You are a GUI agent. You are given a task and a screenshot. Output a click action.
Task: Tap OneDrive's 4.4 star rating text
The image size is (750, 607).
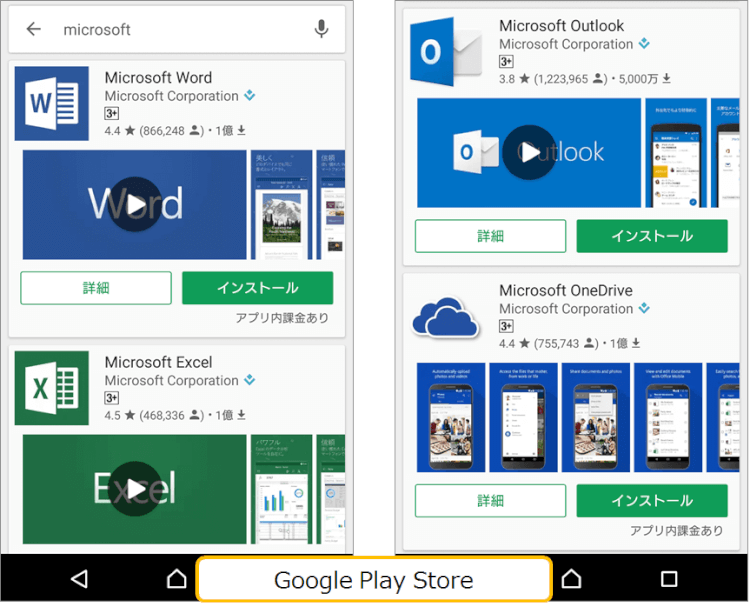(x=515, y=343)
